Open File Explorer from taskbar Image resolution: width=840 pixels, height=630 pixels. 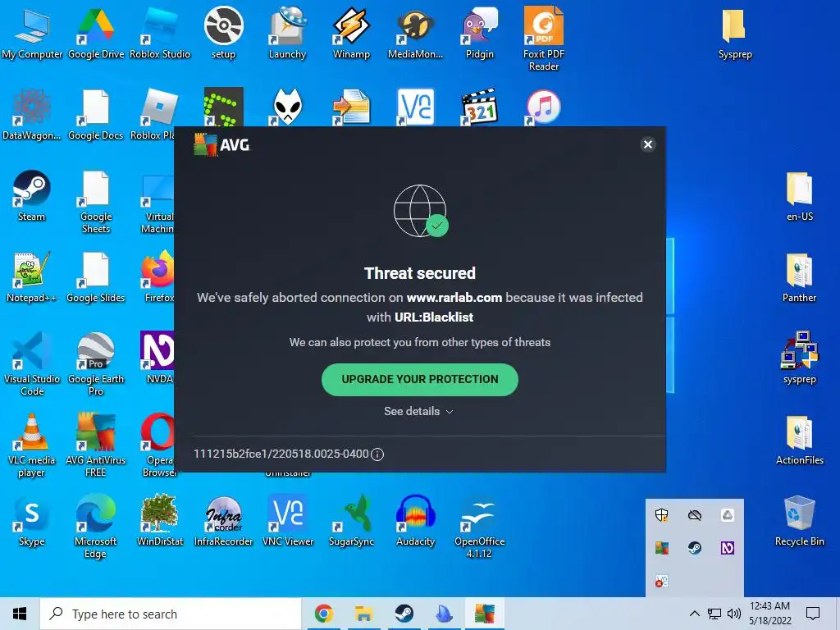(x=363, y=614)
